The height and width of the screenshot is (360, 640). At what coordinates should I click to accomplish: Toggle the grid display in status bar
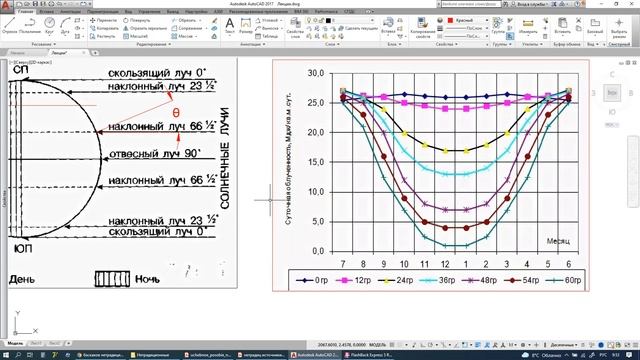click(x=392, y=345)
